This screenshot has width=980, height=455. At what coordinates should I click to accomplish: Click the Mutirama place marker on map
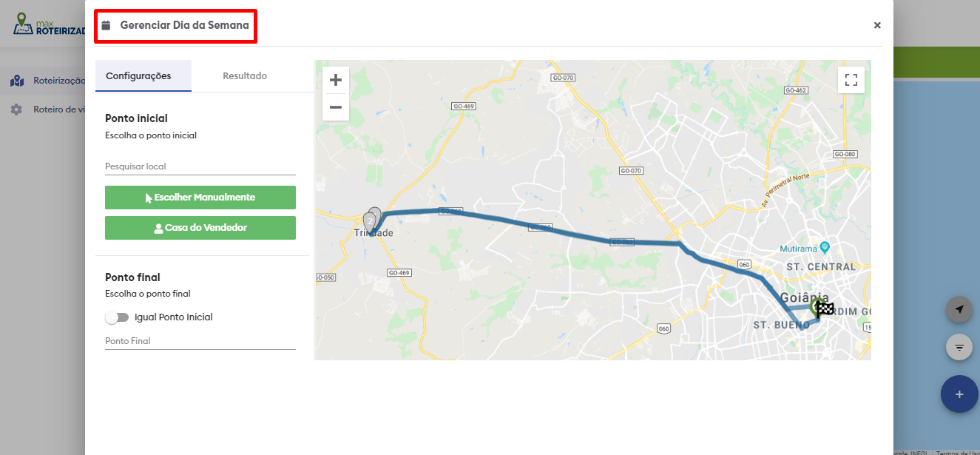point(825,246)
